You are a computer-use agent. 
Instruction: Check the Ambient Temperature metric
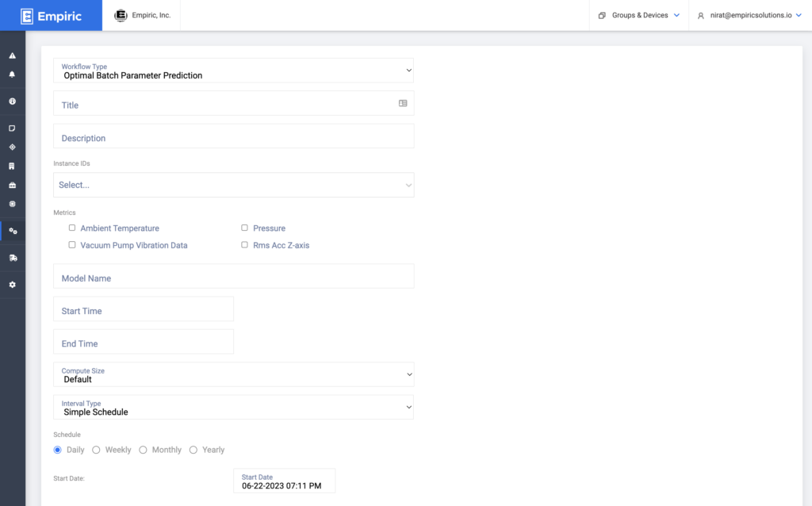click(72, 228)
